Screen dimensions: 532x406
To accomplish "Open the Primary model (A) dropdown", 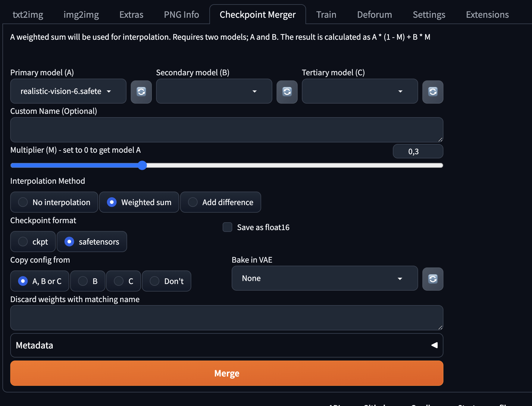I will (68, 91).
